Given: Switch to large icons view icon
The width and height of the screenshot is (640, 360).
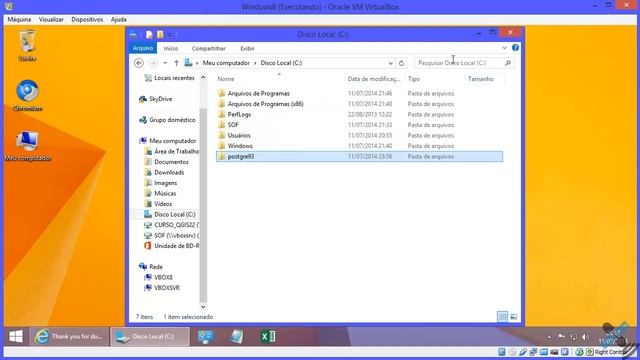Looking at the screenshot, I should 513,316.
